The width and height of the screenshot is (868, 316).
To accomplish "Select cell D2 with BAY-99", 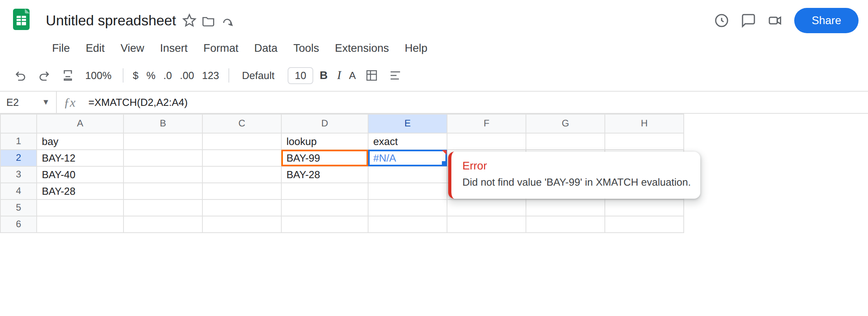I will (325, 158).
